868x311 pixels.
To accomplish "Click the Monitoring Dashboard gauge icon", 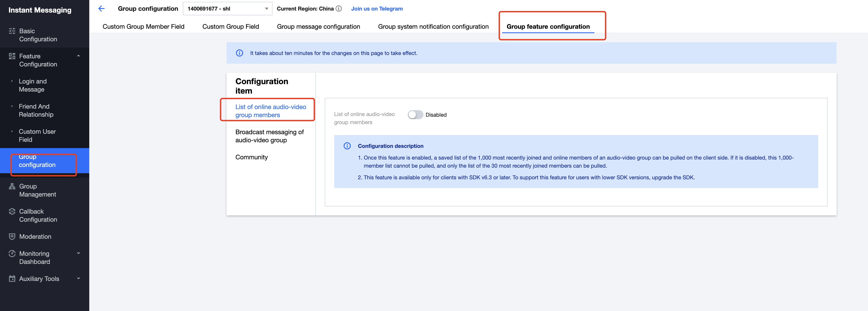I will 12,253.
